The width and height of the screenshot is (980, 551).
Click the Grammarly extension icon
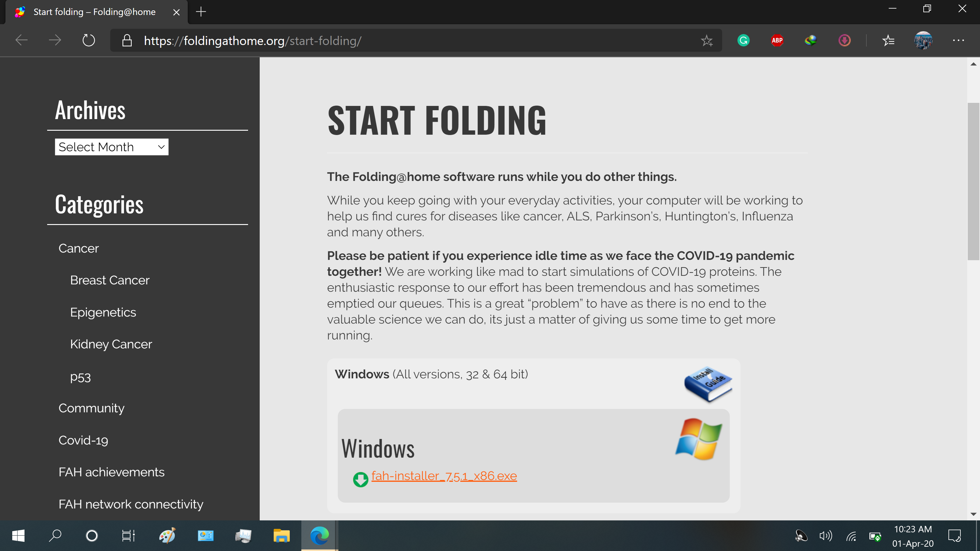tap(744, 41)
